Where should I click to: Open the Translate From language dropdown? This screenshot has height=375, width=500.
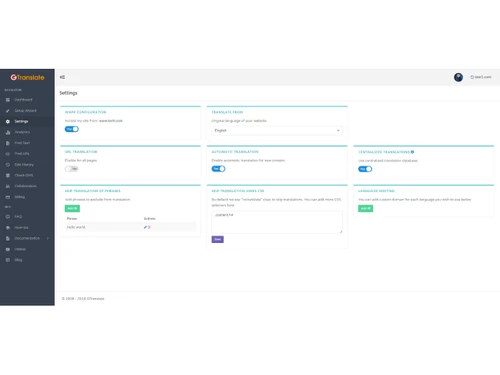pos(277,130)
